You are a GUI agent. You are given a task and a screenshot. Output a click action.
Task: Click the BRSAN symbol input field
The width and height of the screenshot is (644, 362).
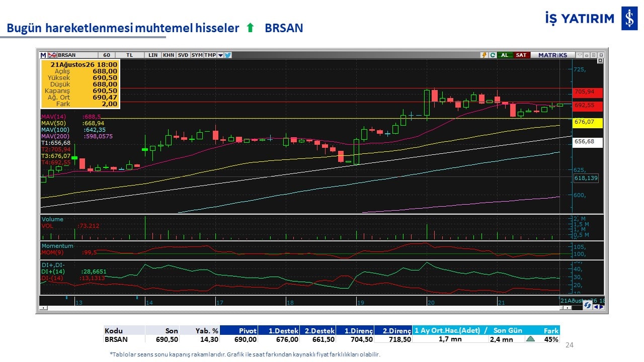[77, 55]
